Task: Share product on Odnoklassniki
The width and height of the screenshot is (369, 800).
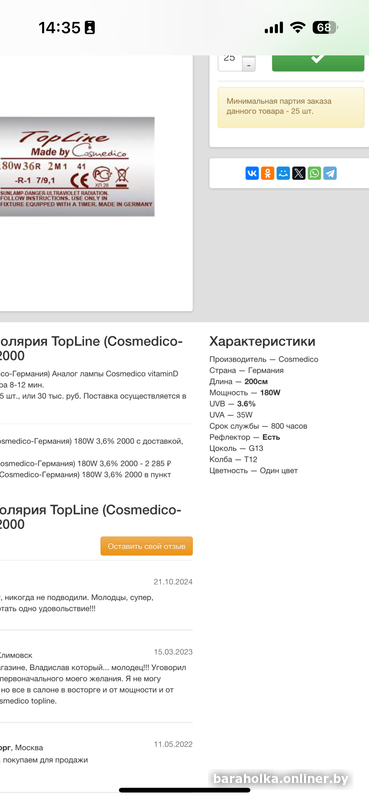Action: tap(267, 173)
